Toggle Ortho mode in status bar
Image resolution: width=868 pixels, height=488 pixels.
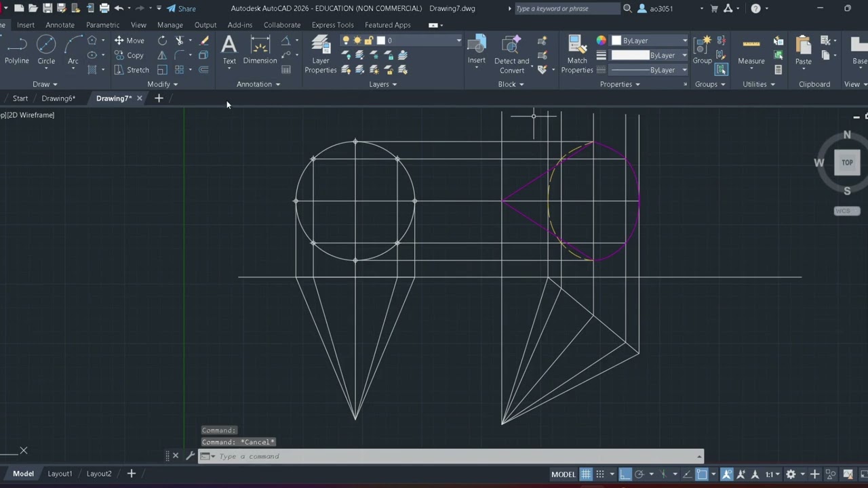tap(625, 474)
